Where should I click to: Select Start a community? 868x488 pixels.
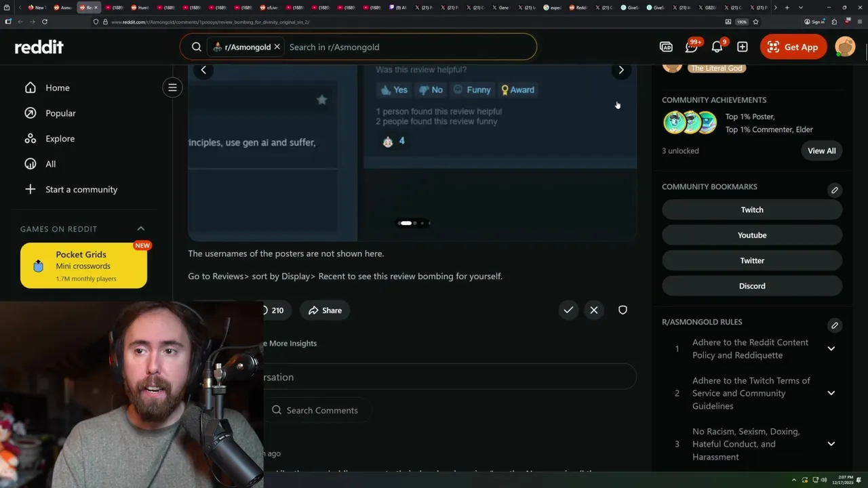coord(71,189)
